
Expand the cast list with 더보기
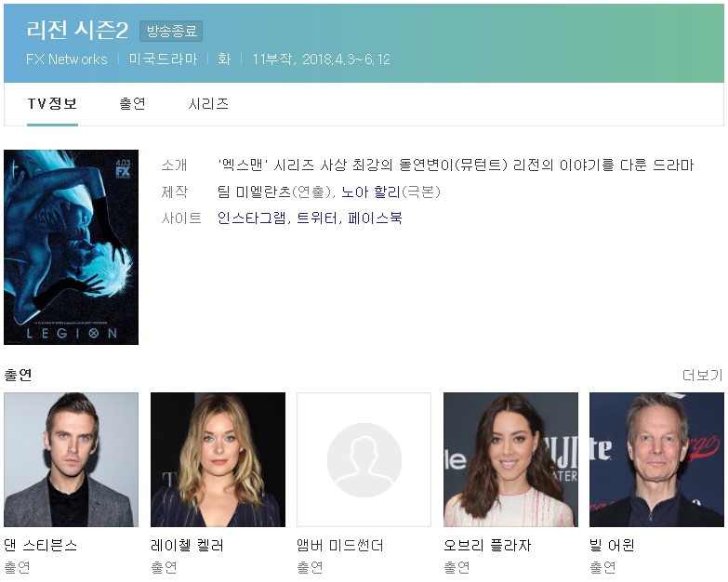click(x=702, y=375)
